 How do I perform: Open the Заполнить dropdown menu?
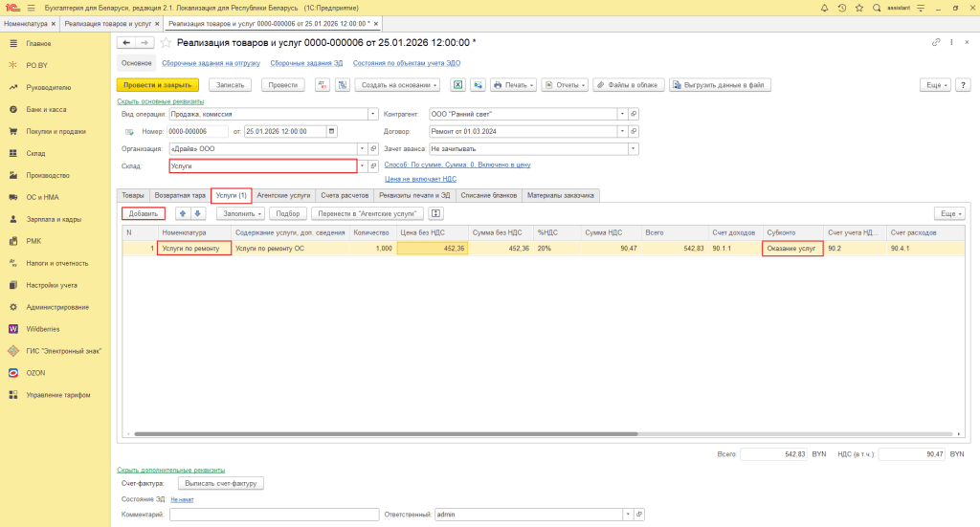point(239,213)
